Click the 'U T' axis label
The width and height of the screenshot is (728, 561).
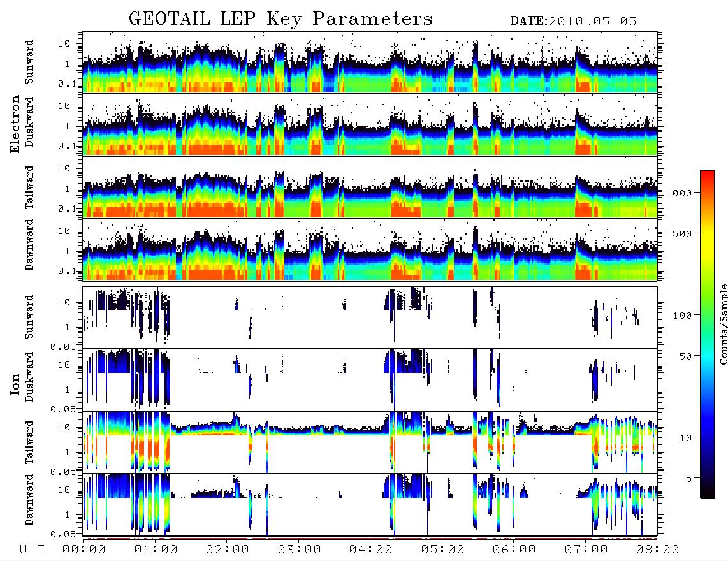coord(33,550)
